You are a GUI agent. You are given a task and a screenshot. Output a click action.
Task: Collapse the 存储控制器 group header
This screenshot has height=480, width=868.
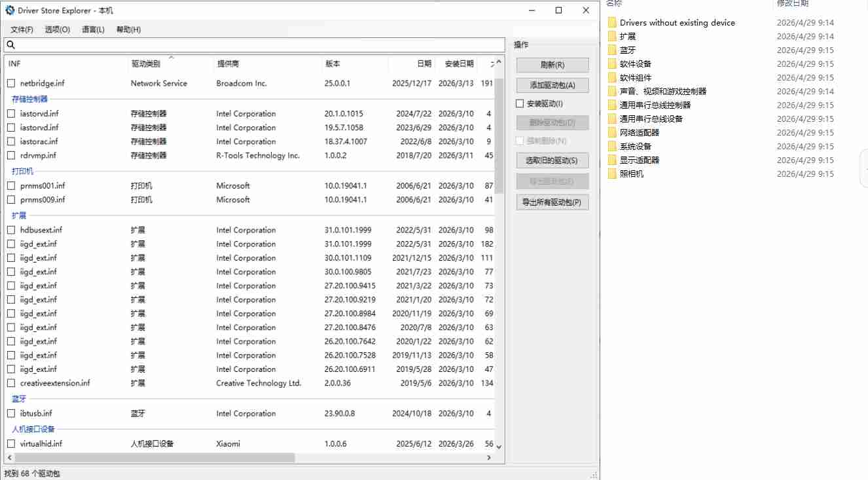click(x=29, y=99)
